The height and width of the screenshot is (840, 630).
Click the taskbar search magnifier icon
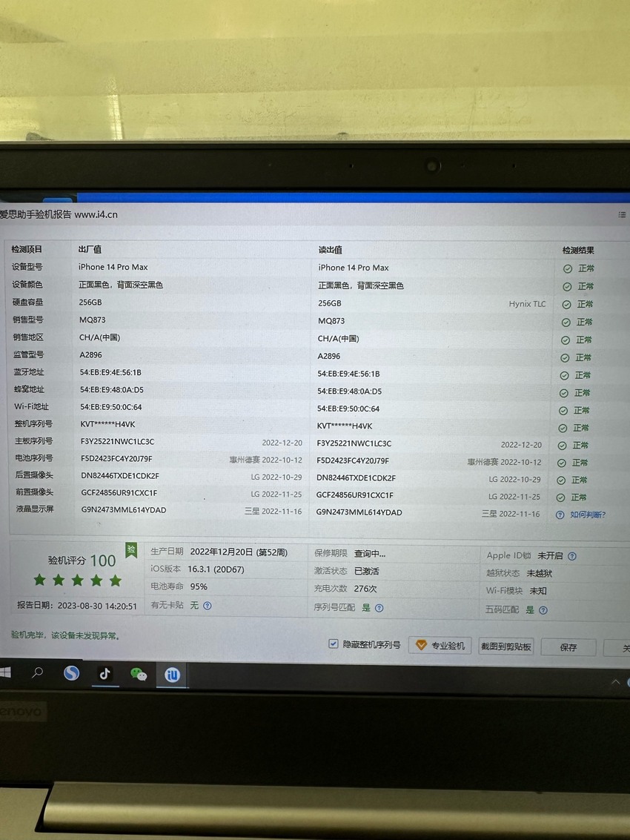[x=37, y=673]
